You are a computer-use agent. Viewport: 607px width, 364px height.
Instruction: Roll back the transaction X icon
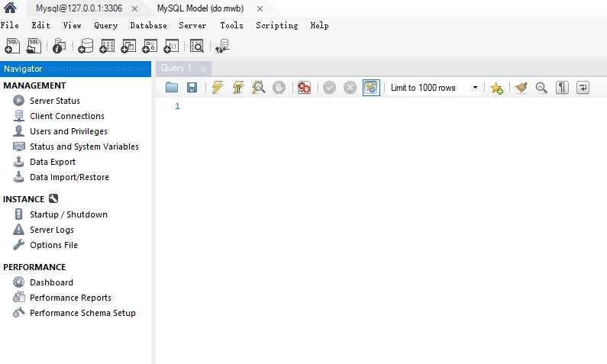coord(350,88)
